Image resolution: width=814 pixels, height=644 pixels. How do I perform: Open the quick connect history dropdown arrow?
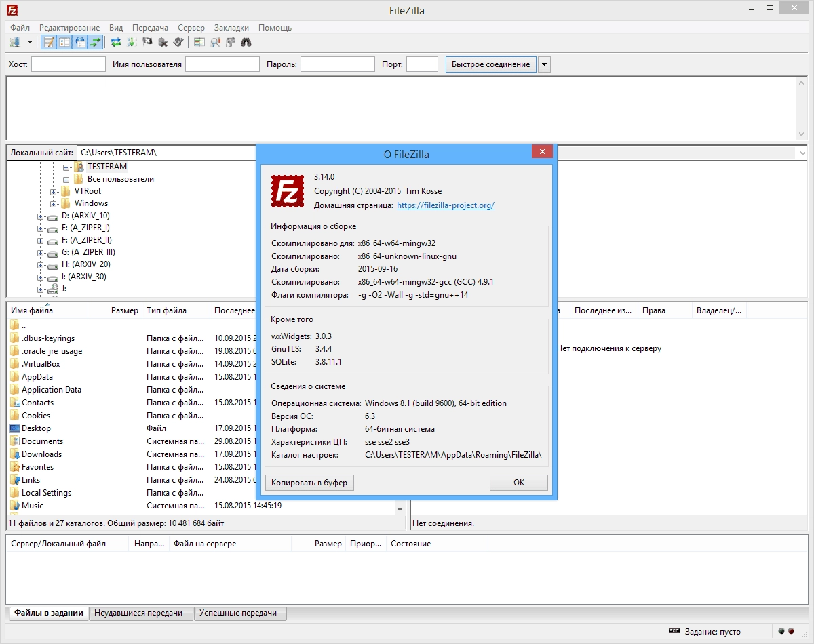click(544, 64)
